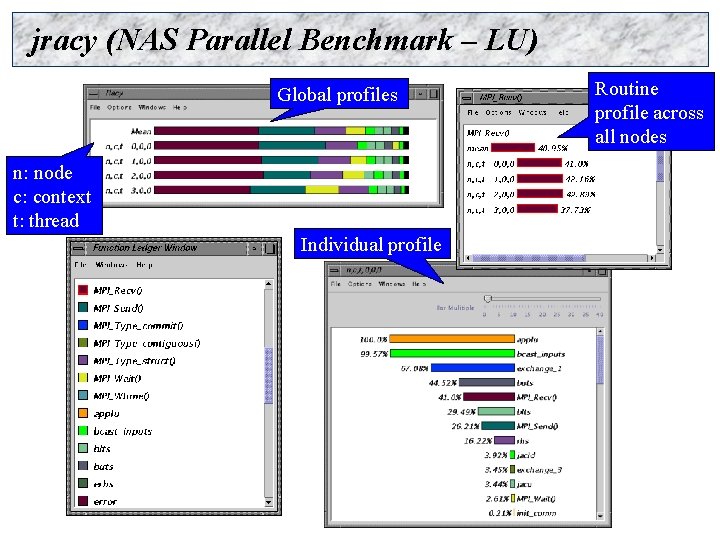720x540 pixels.
Task: Click the 41.0% bar in MPI_Recv() window
Action: [x=540, y=163]
